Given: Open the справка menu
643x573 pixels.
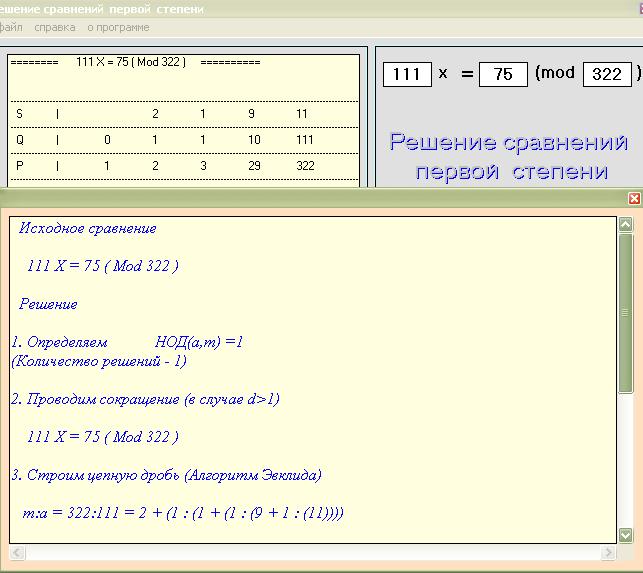Looking at the screenshot, I should pyautogui.click(x=55, y=27).
